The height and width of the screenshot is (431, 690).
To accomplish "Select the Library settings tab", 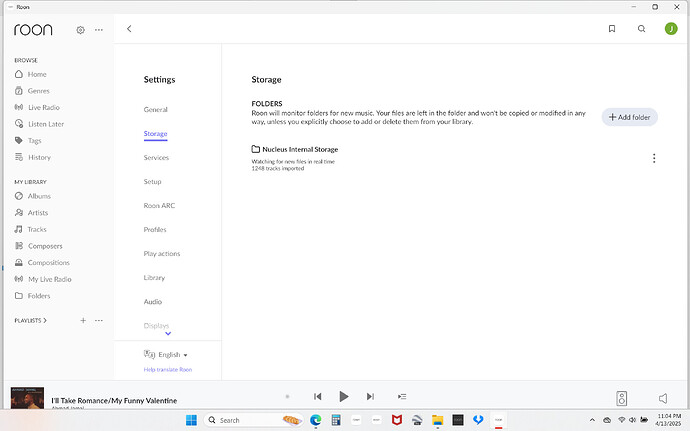I will tap(154, 277).
